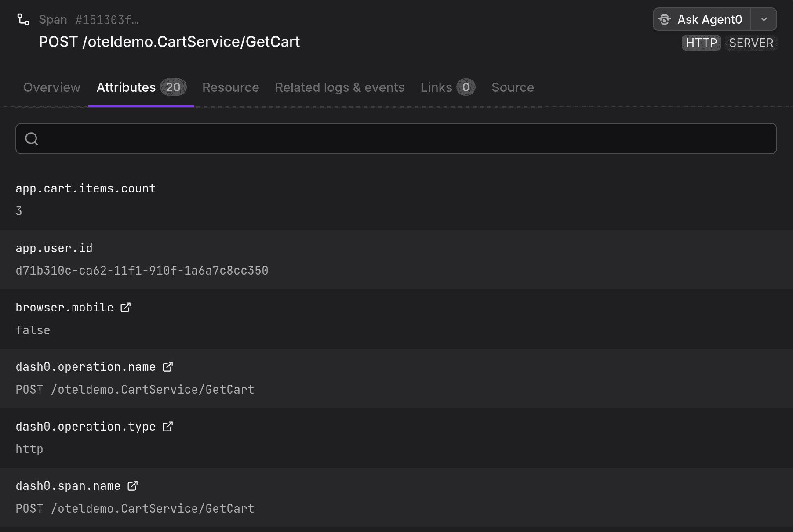
Task: Open external link icon next to dash0.operation.type
Action: tap(168, 427)
